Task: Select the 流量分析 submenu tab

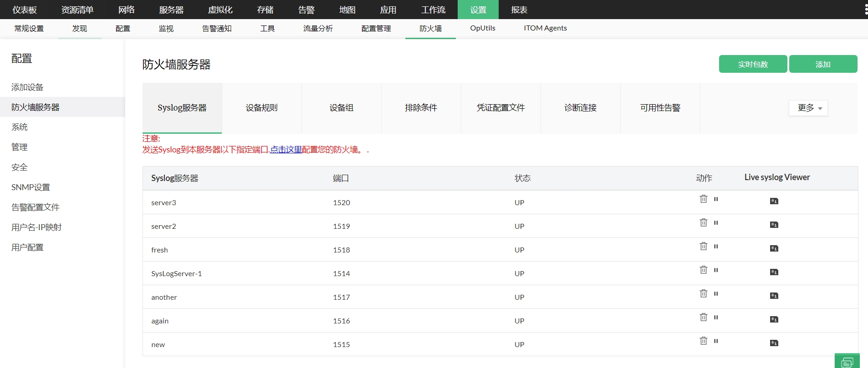Action: [318, 28]
